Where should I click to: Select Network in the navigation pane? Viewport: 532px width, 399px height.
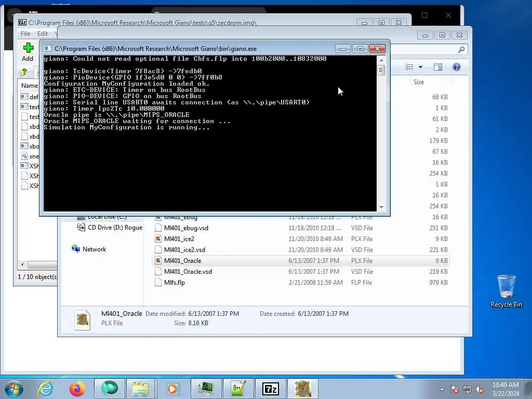[x=89, y=249]
